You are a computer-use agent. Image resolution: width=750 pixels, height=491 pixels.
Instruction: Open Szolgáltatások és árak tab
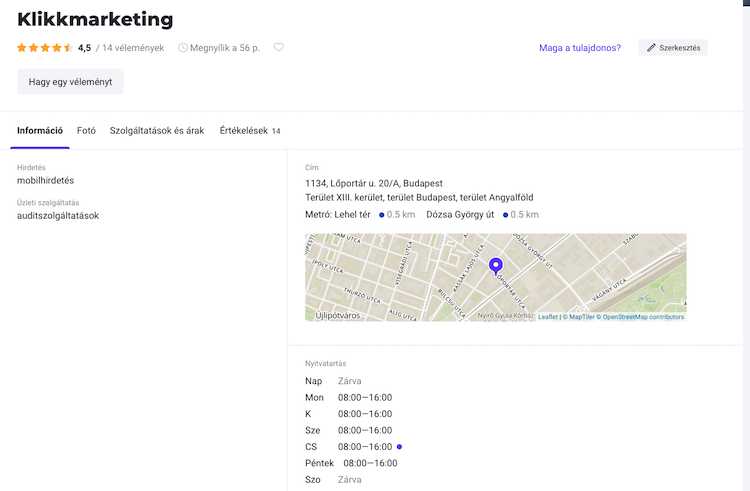tap(157, 131)
